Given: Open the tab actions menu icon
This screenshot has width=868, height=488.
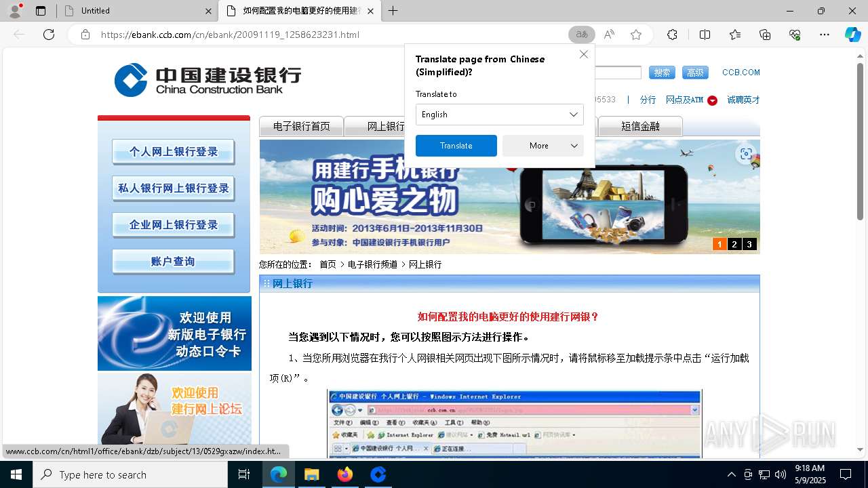Looking at the screenshot, I should 41,11.
